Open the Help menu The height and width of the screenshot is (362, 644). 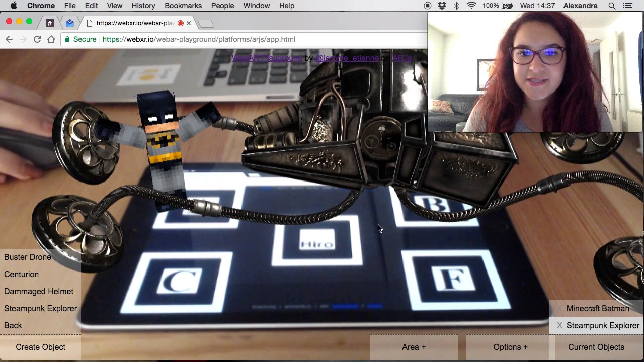[287, 6]
